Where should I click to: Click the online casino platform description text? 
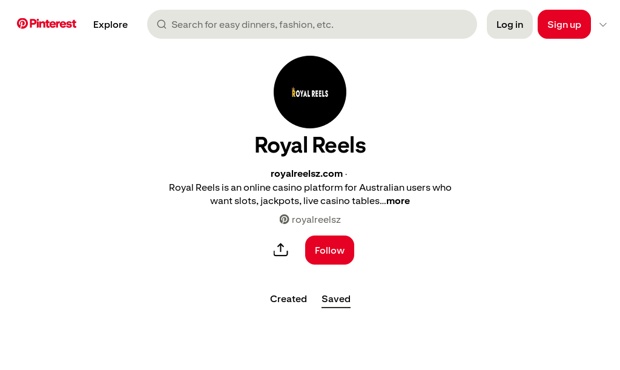click(x=310, y=194)
